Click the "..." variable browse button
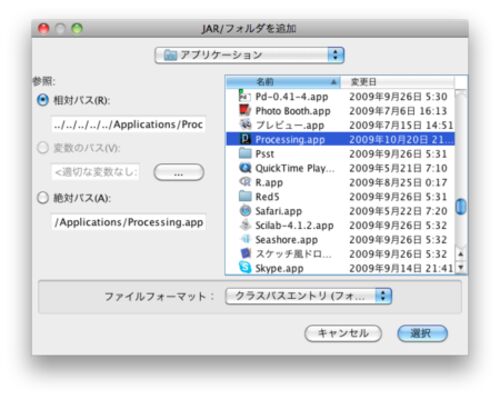 (179, 172)
